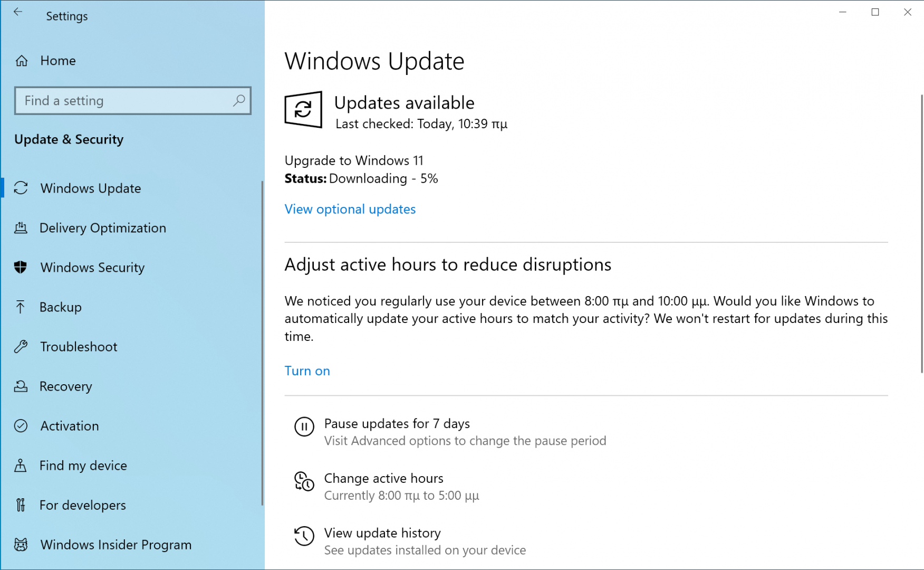924x570 pixels.
Task: Navigate to the Recovery page
Action: [x=66, y=386]
